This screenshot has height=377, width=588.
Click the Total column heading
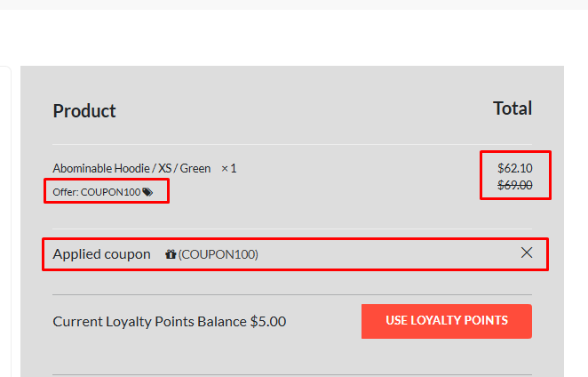pos(513,108)
